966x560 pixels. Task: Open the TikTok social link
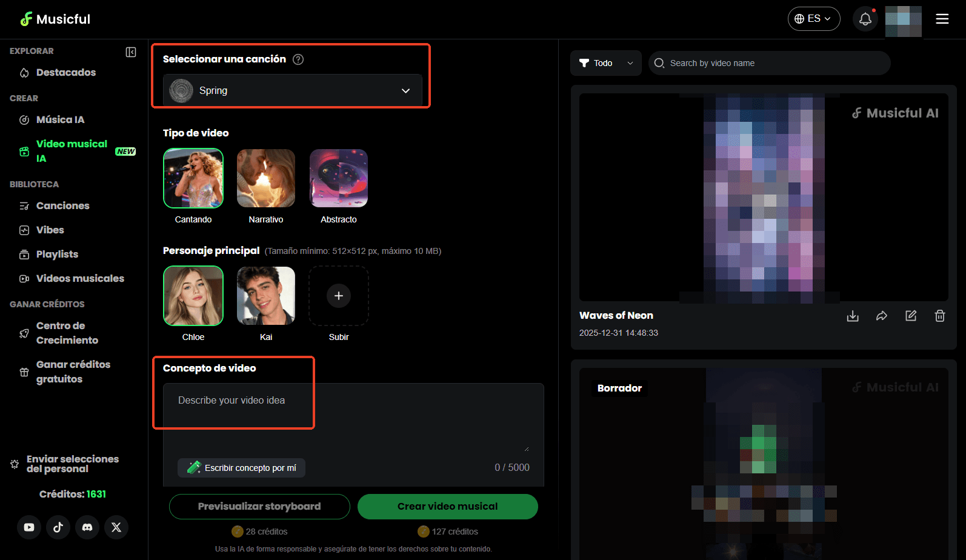click(58, 527)
